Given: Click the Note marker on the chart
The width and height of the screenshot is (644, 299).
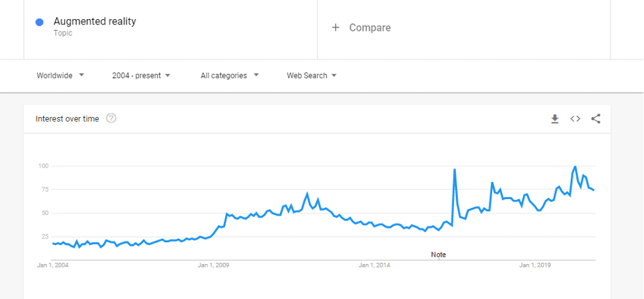Looking at the screenshot, I should pos(438,255).
